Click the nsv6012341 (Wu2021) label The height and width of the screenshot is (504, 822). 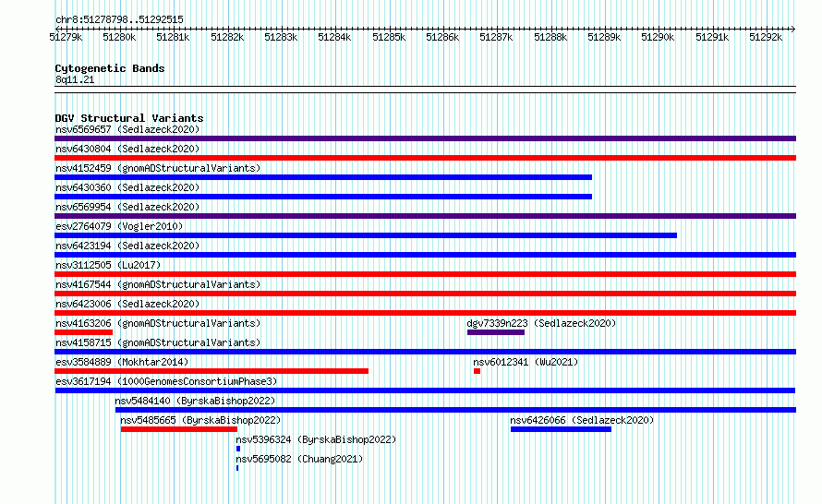(x=526, y=362)
